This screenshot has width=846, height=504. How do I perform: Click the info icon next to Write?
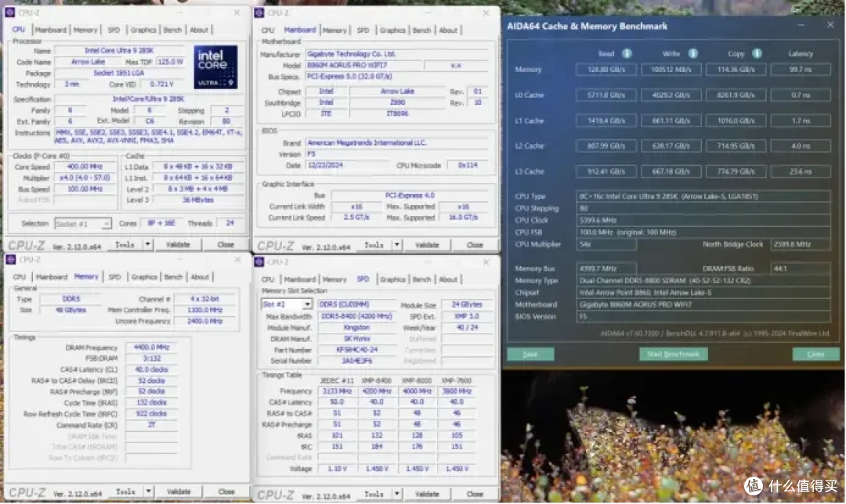692,53
